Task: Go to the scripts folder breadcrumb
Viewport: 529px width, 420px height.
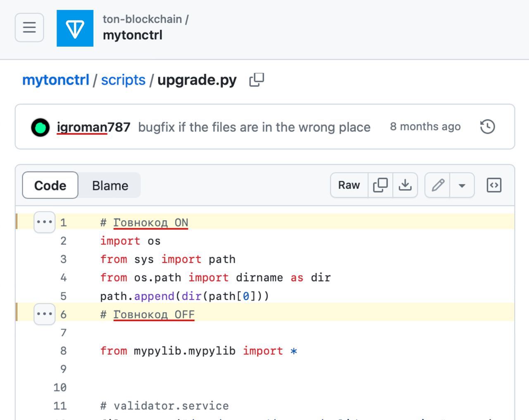Action: coord(123,80)
